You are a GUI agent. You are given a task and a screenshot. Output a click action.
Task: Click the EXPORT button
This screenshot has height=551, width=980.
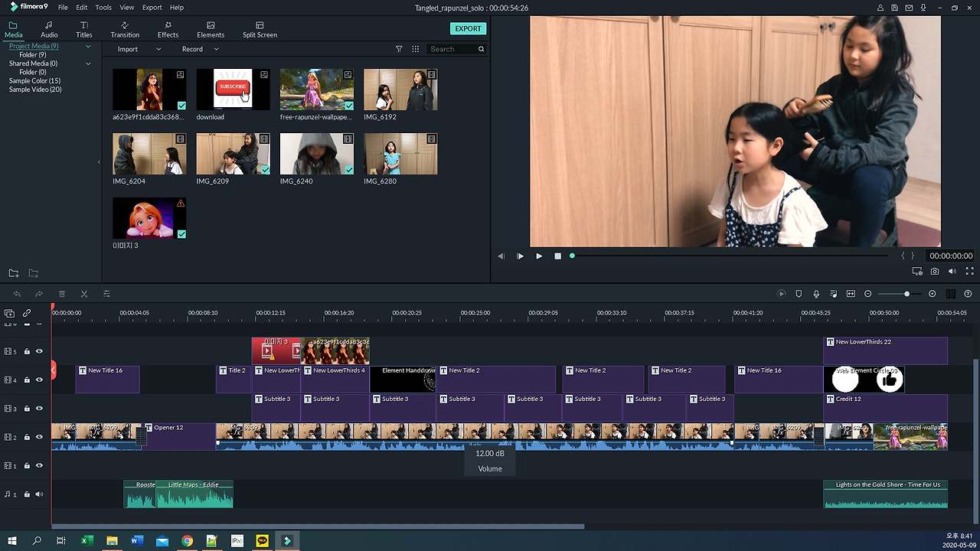[468, 28]
